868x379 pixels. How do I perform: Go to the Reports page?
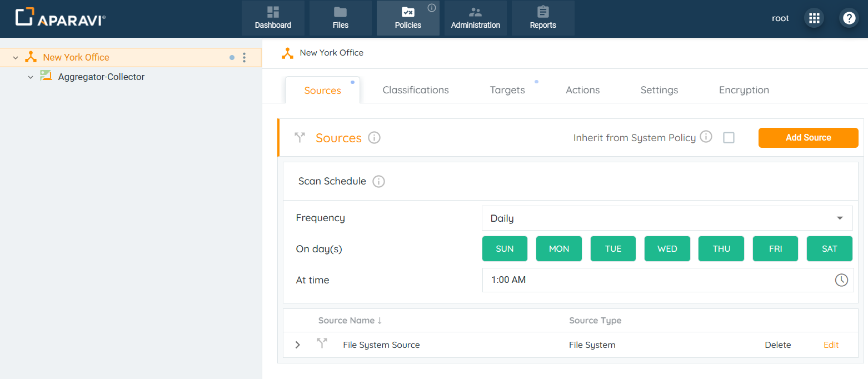point(543,18)
